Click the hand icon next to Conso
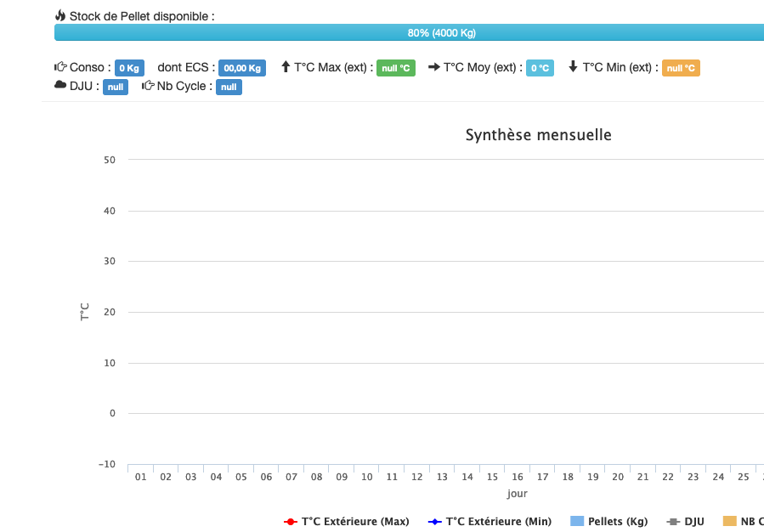Screen dimensions: 764x532 pyautogui.click(x=60, y=67)
